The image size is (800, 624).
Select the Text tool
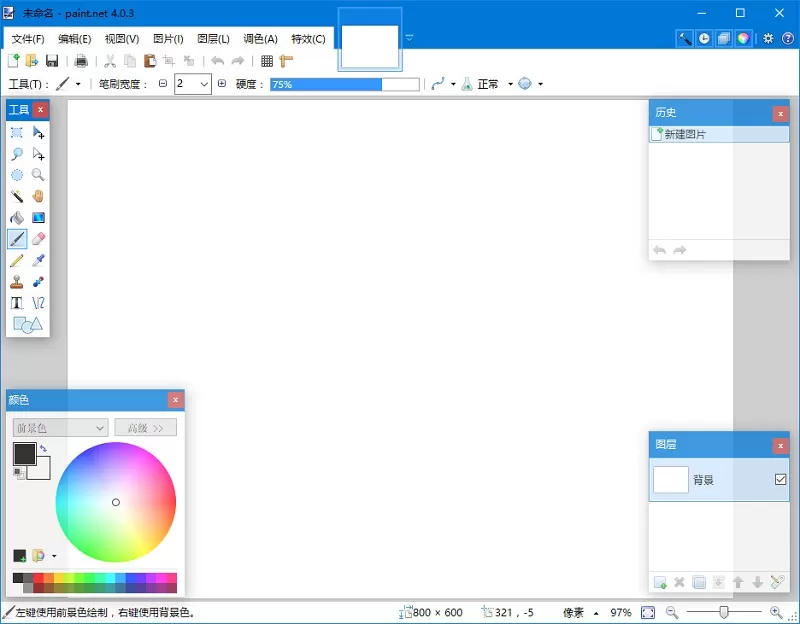coord(17,303)
